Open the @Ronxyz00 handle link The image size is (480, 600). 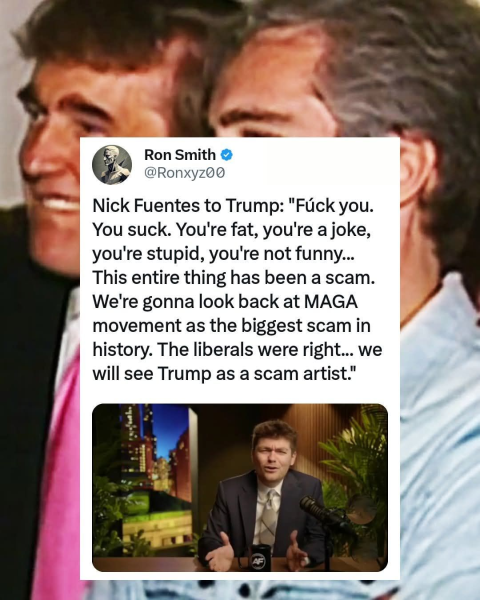pos(184,173)
